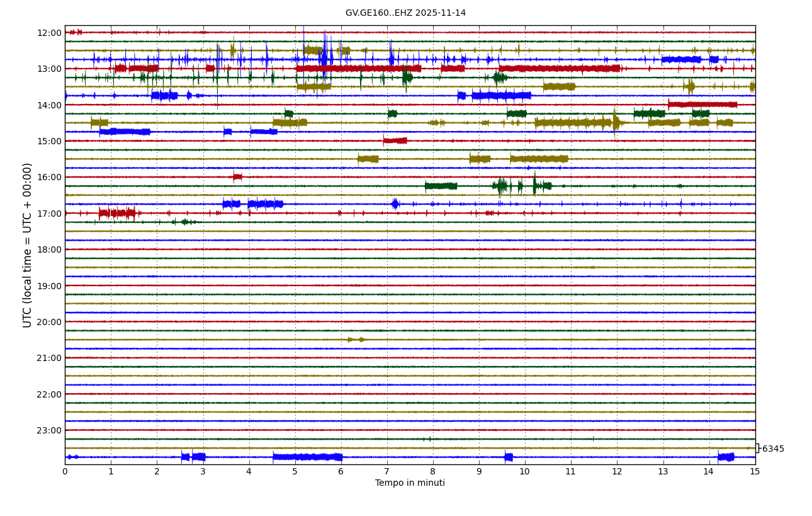
Task: Click the 23:00 time tick label
Action: click(x=49, y=430)
